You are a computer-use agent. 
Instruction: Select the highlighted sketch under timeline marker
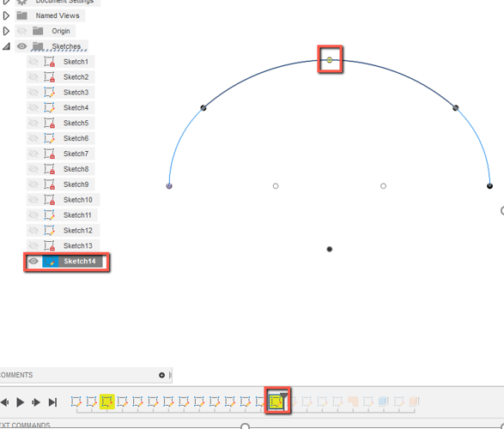pyautogui.click(x=276, y=402)
